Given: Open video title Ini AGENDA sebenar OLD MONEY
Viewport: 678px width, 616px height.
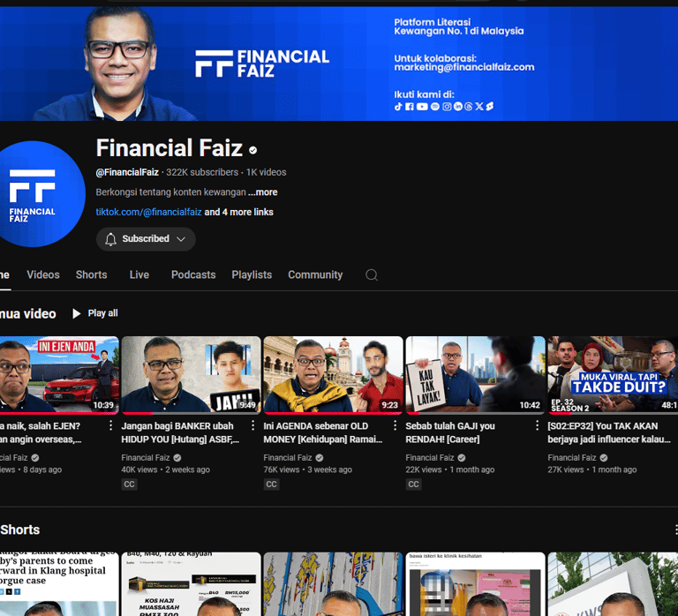Looking at the screenshot, I should coord(323,432).
